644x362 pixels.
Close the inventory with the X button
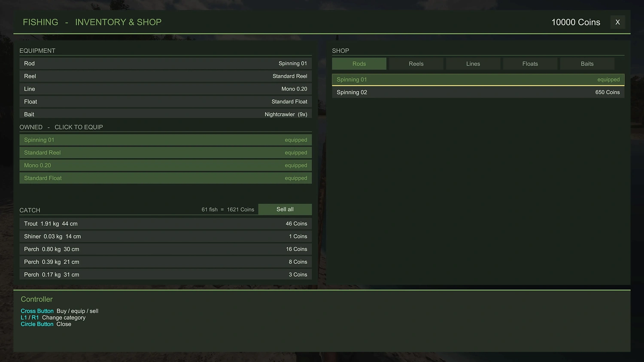tap(617, 22)
